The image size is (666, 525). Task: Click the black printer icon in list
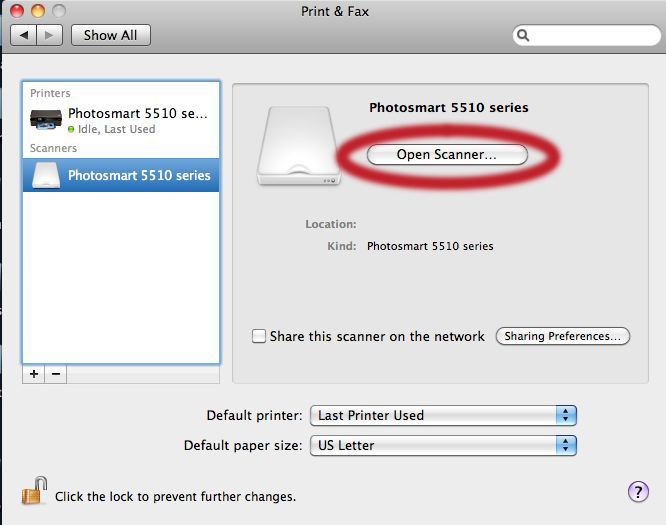(x=45, y=119)
